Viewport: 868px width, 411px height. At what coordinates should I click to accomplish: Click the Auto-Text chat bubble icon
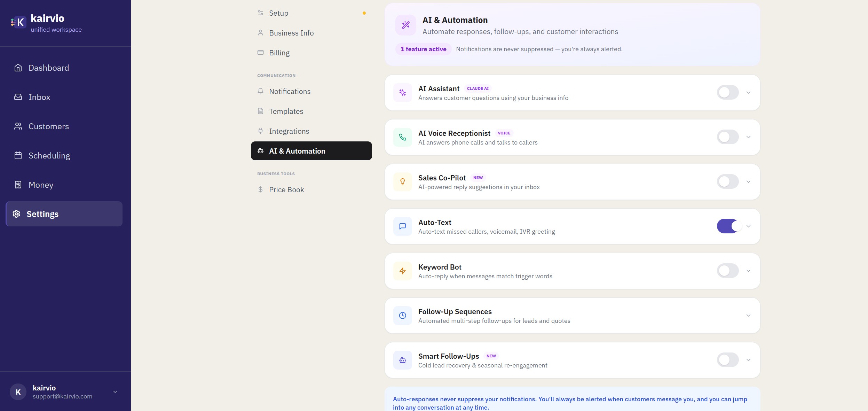(x=403, y=226)
